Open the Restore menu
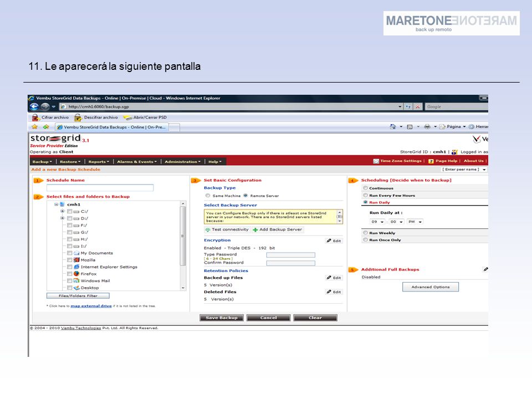This screenshot has width=532, height=399. click(70, 162)
